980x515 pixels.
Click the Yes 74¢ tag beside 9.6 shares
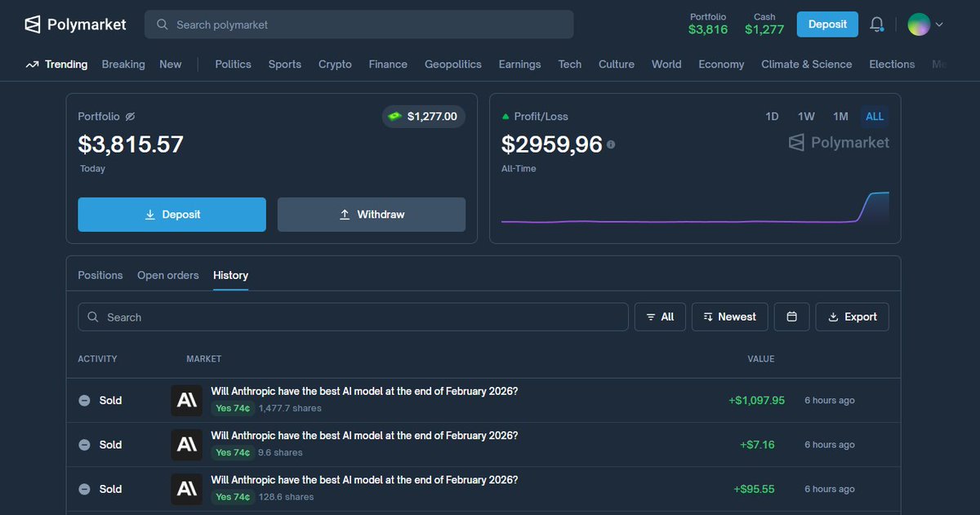233,452
